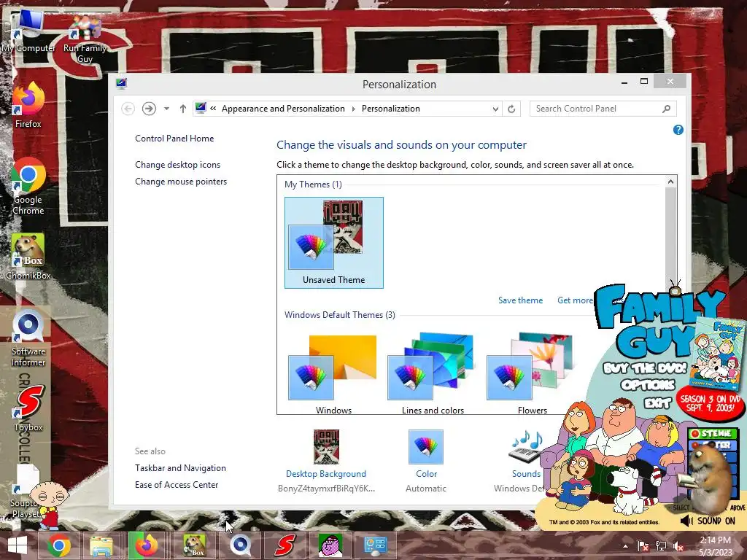This screenshot has width=747, height=560.
Task: Click Change mouse pointers link
Action: click(181, 182)
